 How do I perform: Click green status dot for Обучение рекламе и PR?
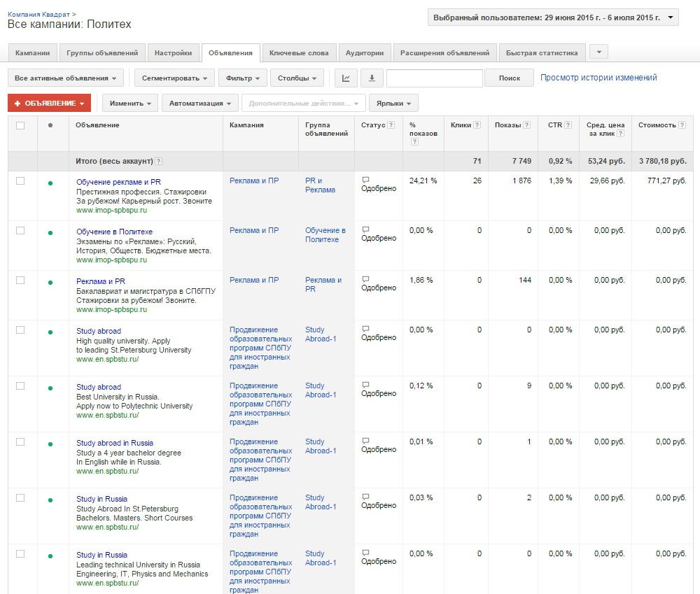[x=50, y=183]
